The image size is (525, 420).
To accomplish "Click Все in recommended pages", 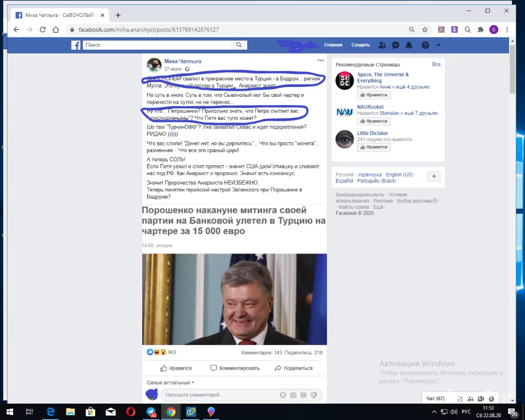I will [x=436, y=65].
